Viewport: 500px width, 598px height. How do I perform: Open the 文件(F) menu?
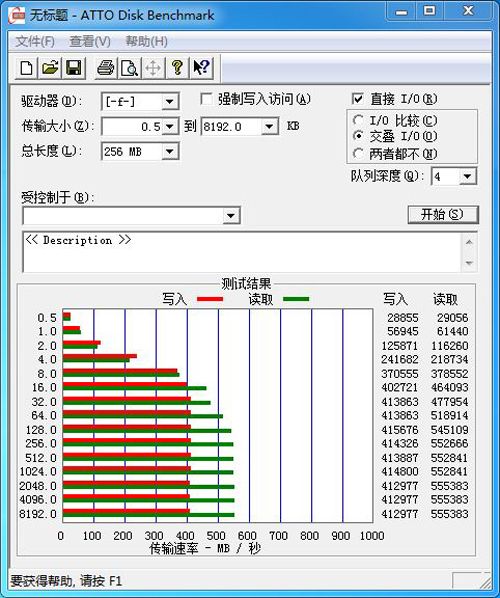(35, 41)
